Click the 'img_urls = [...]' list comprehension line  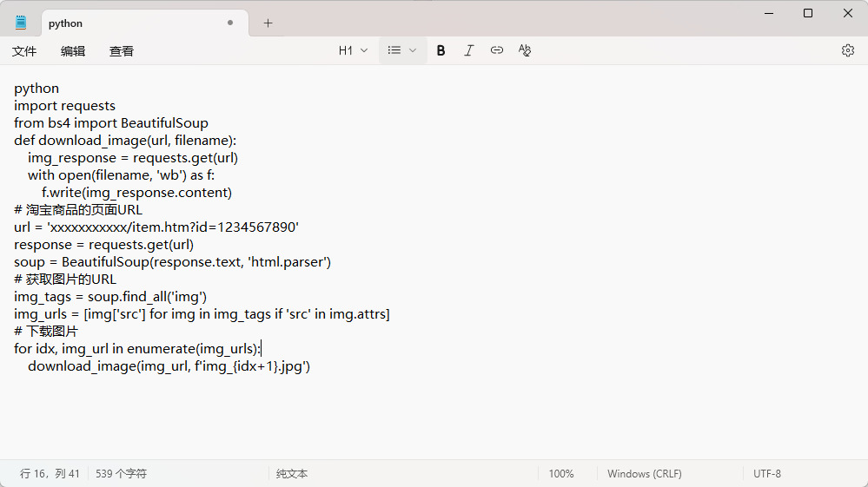202,314
